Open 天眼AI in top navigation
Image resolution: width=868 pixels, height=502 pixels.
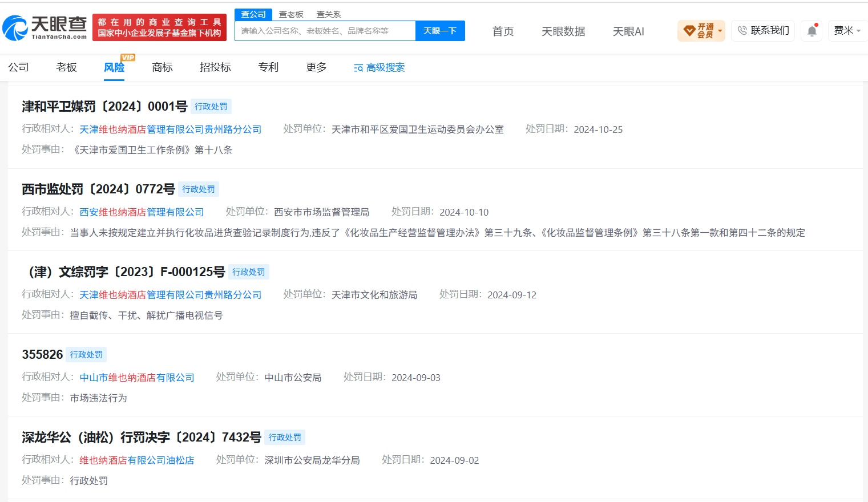tap(628, 31)
